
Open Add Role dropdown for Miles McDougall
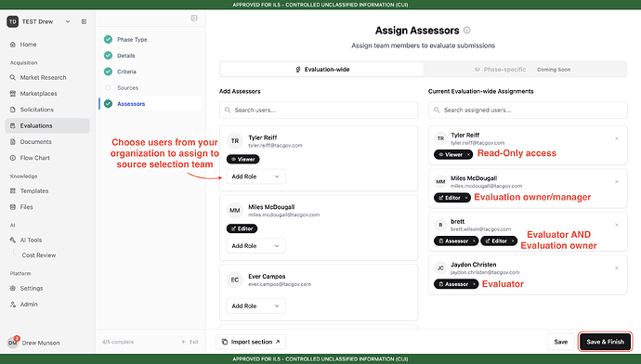(255, 246)
